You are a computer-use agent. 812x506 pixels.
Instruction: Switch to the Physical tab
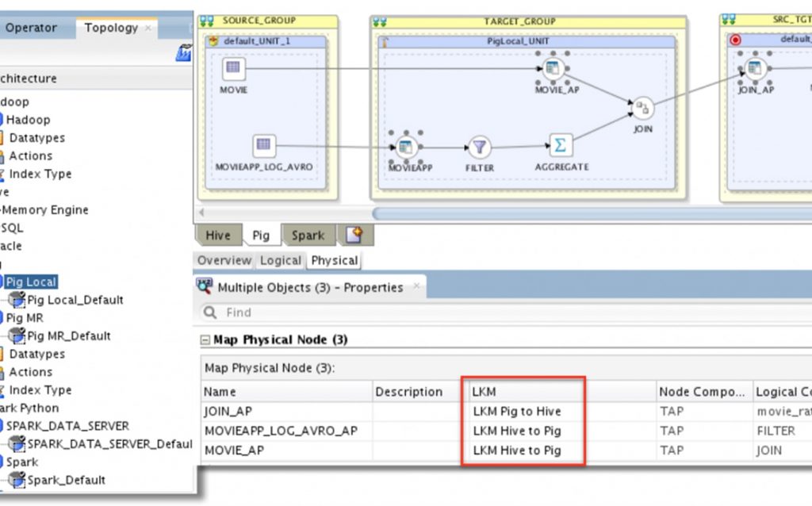pos(334,260)
